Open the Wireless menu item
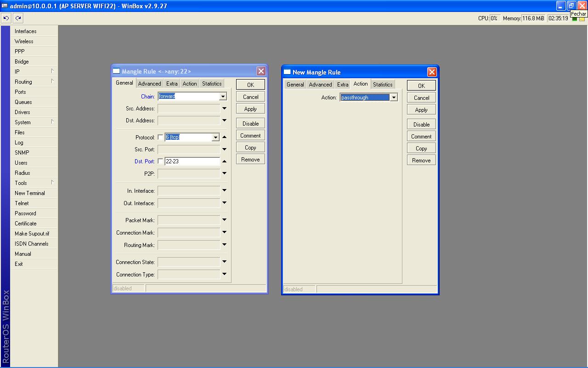 coord(34,41)
